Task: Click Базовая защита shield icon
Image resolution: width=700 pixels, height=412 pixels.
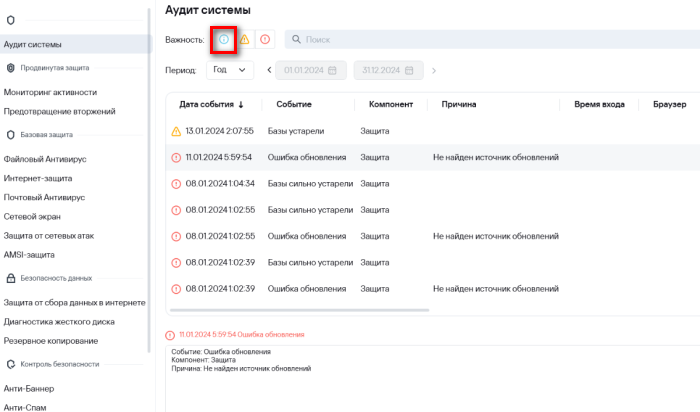Action: [11, 135]
